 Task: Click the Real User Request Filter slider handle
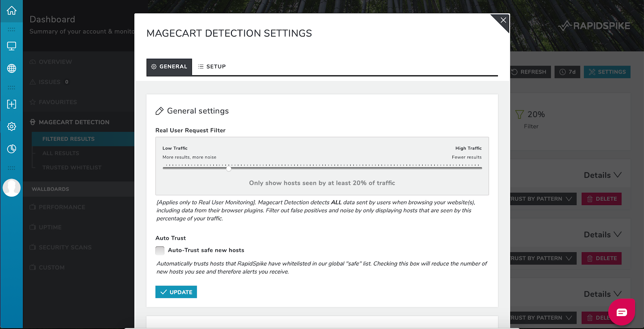pyautogui.click(x=229, y=169)
